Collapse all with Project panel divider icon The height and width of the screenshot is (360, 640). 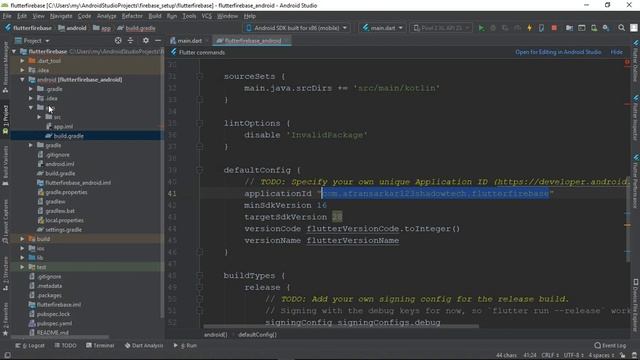pyautogui.click(x=131, y=40)
